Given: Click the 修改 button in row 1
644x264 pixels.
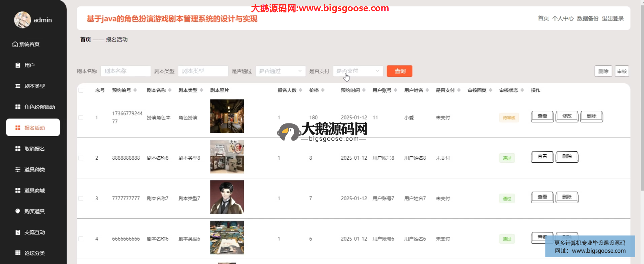Looking at the screenshot, I should click(567, 116).
